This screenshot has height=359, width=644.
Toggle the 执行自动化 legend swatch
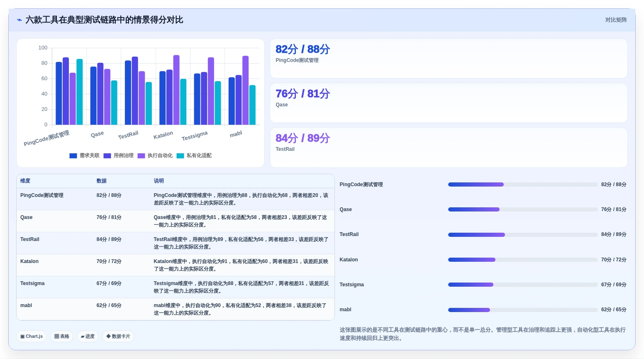click(141, 156)
